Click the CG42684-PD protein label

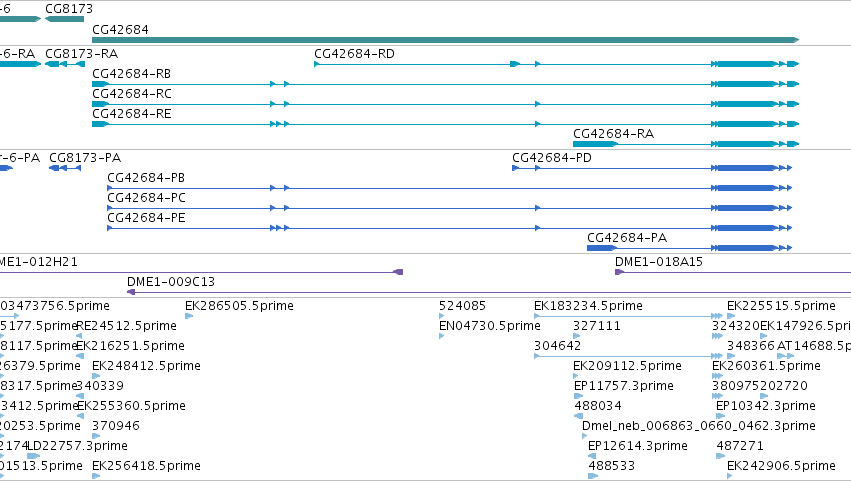(552, 158)
